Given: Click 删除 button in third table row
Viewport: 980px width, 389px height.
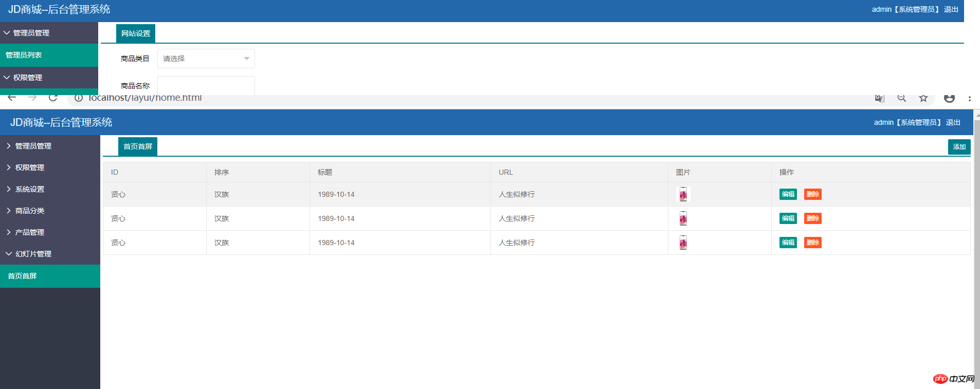Looking at the screenshot, I should coord(813,243).
